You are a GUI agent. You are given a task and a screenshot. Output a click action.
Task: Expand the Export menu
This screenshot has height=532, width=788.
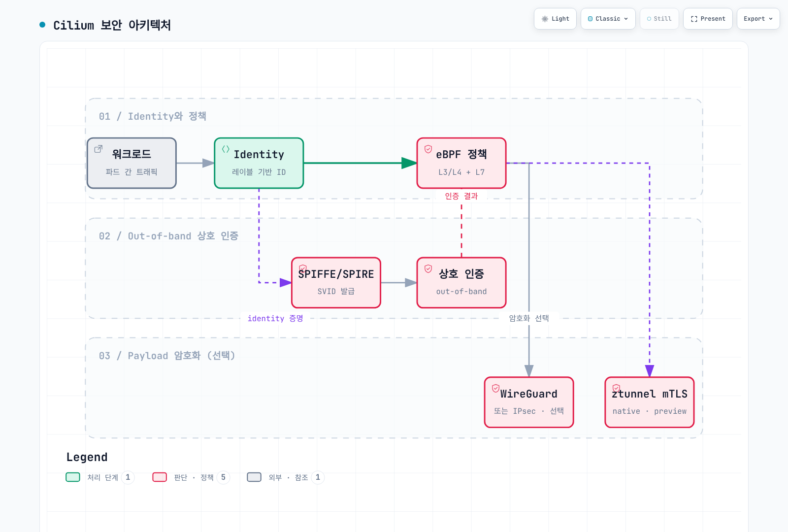coord(758,19)
